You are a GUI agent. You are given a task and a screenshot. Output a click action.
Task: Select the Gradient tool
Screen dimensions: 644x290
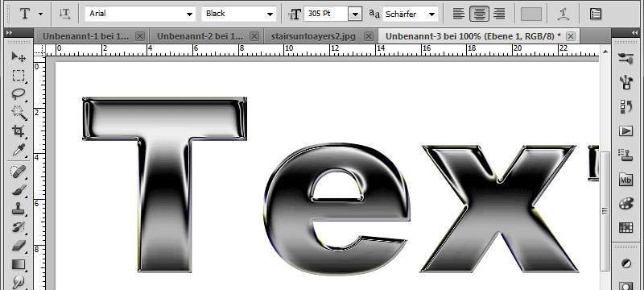[x=18, y=264]
